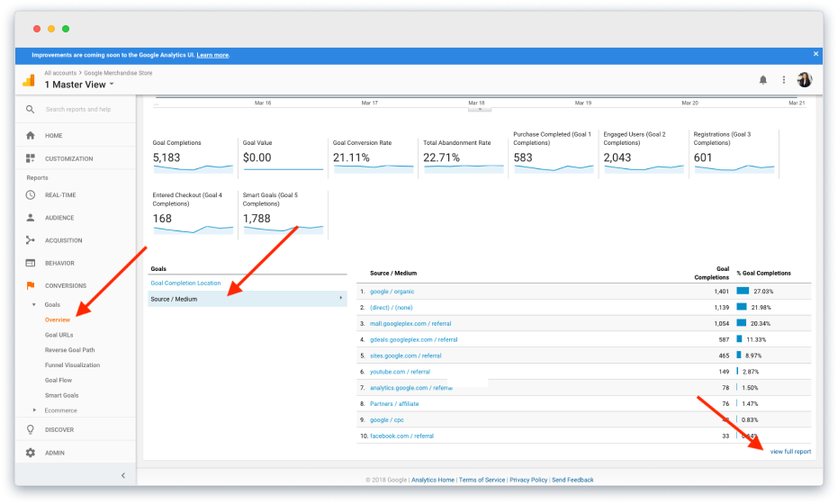The height and width of the screenshot is (504, 838).
Task: Dismiss the blue announcement banner
Action: (x=815, y=54)
